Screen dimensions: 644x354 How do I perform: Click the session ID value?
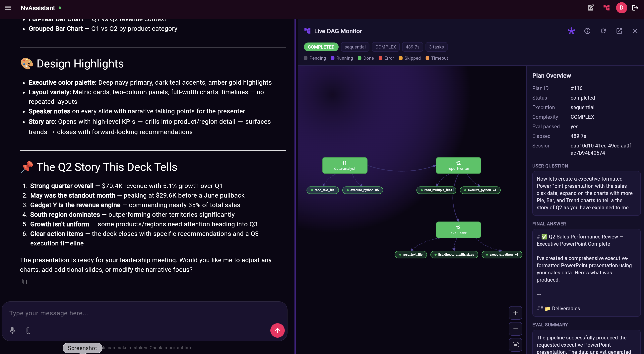click(x=602, y=149)
